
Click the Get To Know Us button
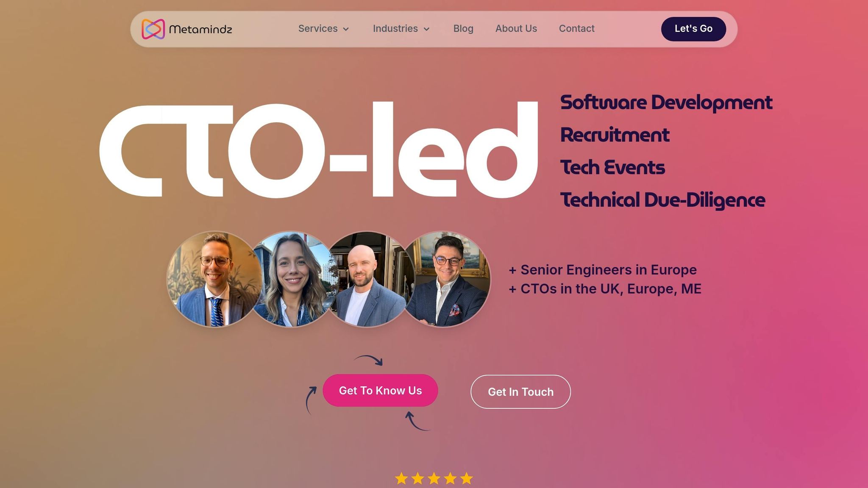coord(380,390)
